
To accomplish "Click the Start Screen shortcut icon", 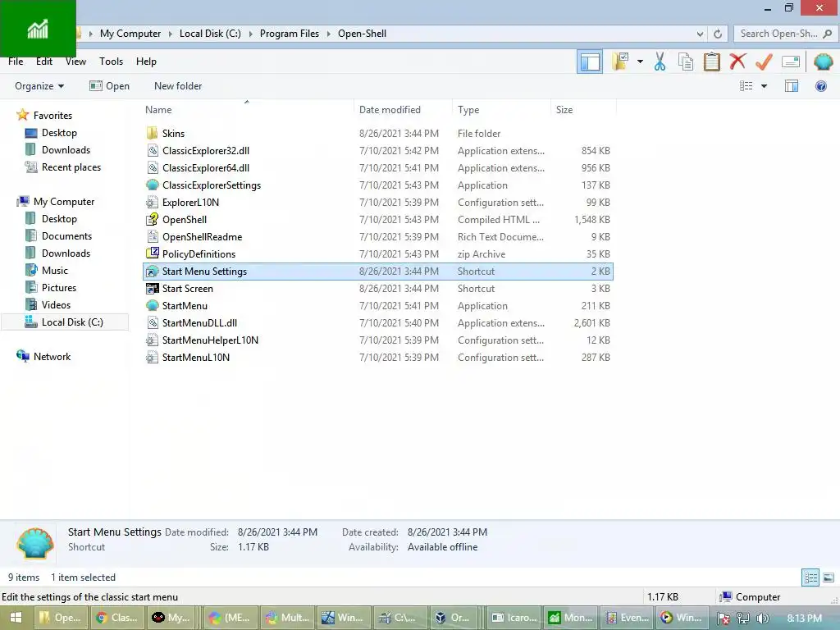I will [x=152, y=288].
